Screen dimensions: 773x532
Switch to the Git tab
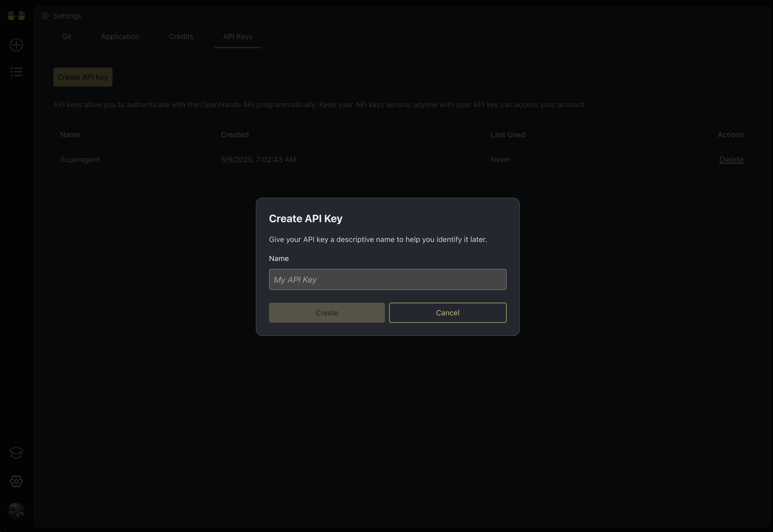[66, 37]
